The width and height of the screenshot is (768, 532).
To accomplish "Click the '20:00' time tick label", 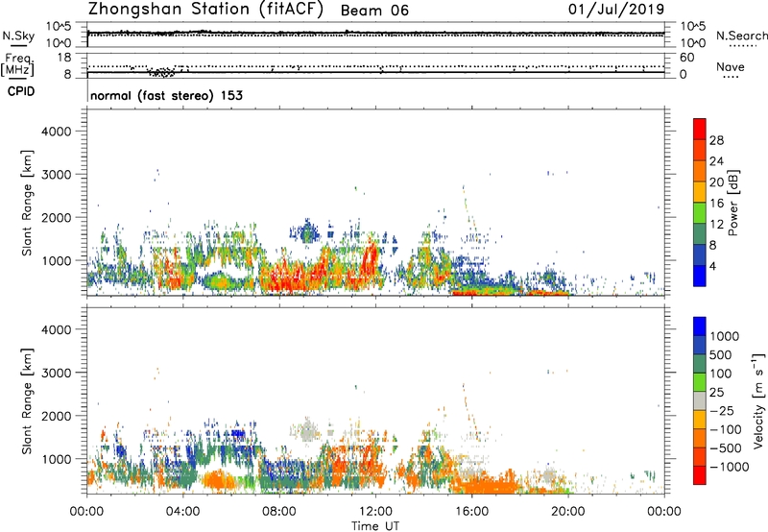I will (568, 512).
